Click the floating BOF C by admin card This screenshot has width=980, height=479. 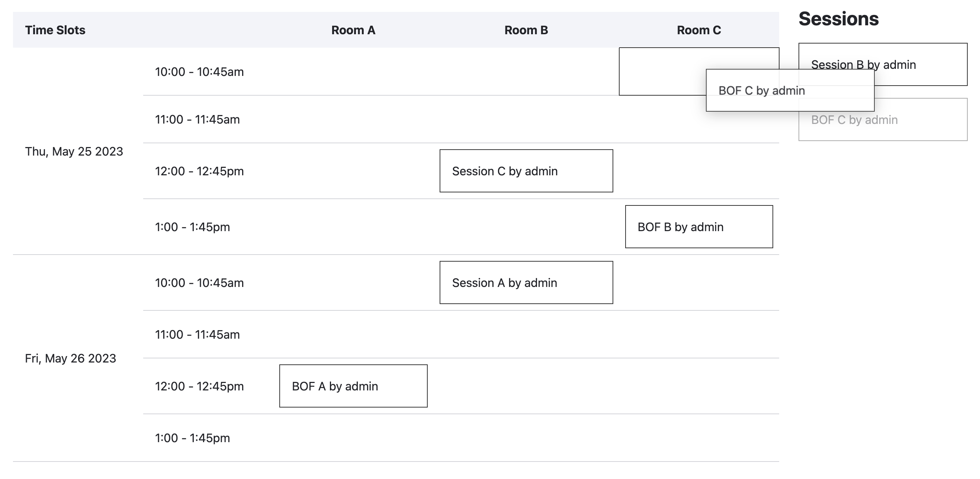pyautogui.click(x=790, y=90)
